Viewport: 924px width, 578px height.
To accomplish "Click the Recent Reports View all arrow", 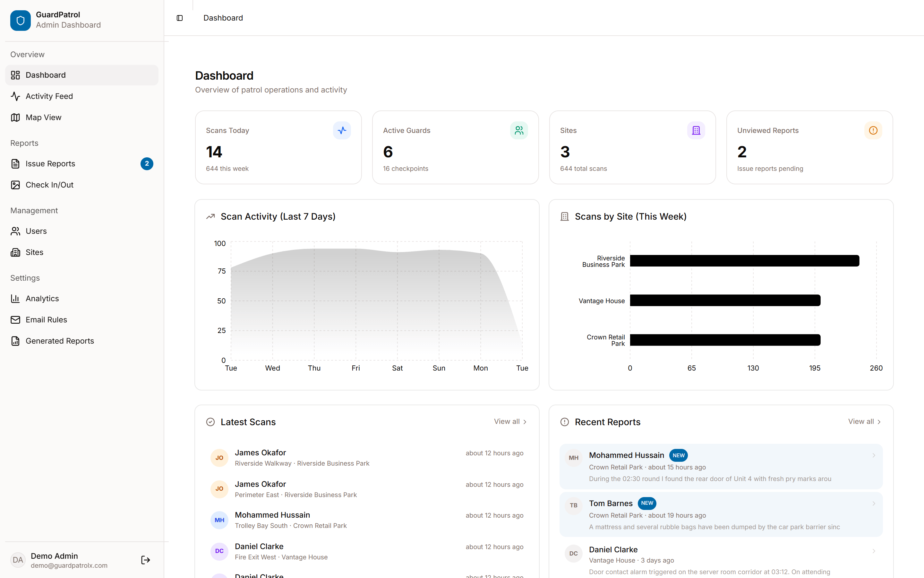I will 879,422.
